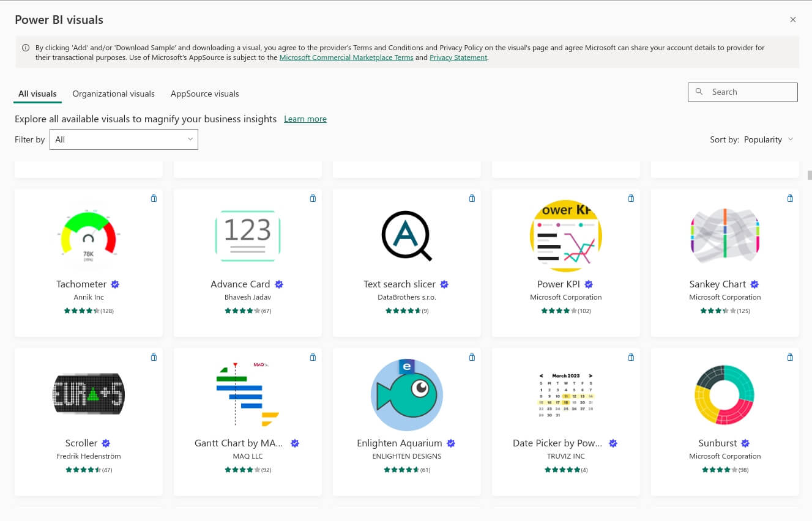Click the Scroller title text

81,443
